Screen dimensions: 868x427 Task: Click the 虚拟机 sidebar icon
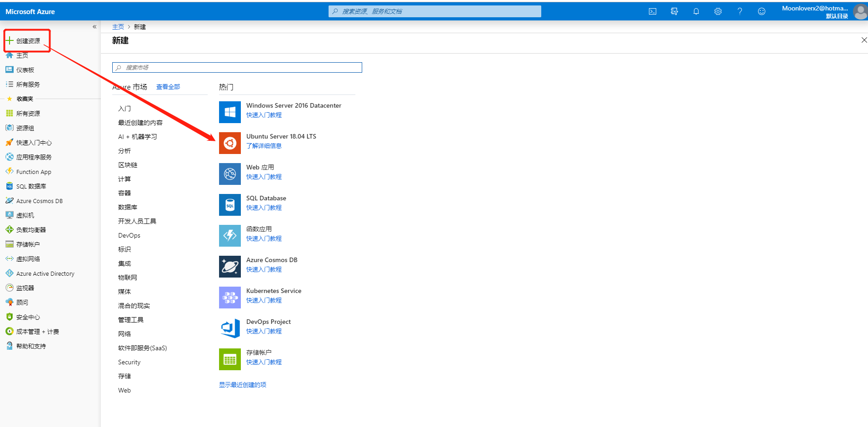tap(10, 215)
